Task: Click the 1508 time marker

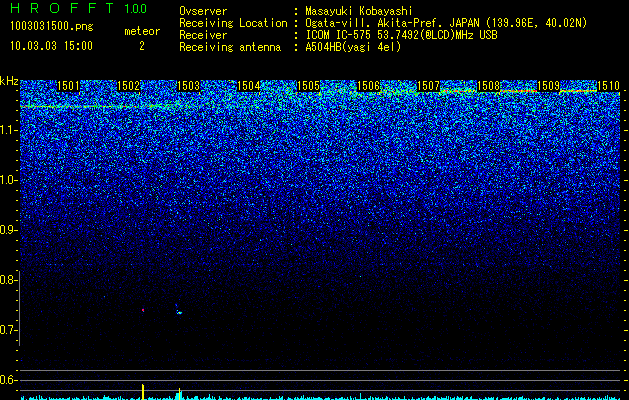Action: [x=489, y=86]
